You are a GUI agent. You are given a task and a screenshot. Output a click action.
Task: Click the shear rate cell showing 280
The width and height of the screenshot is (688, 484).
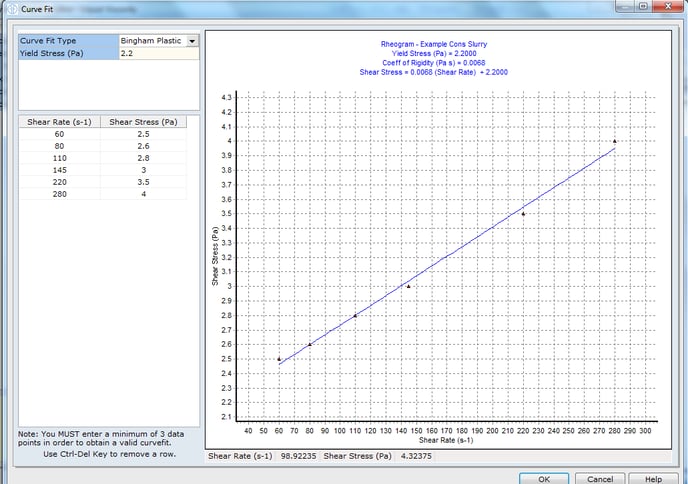tap(59, 196)
